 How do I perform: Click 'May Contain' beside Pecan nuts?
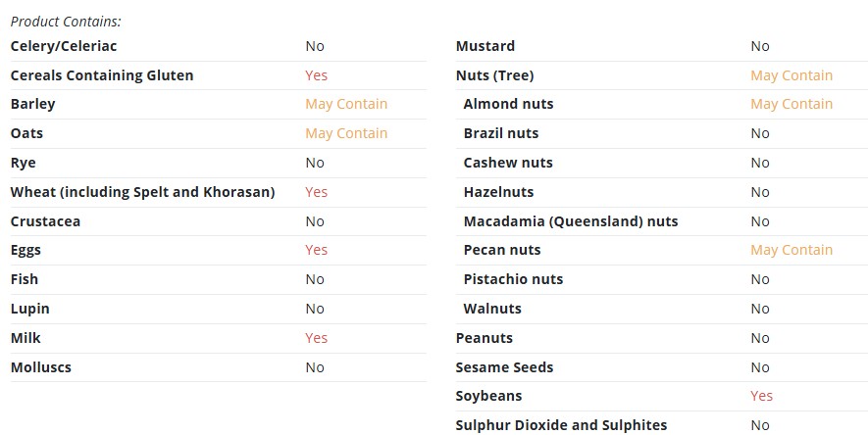pos(791,251)
